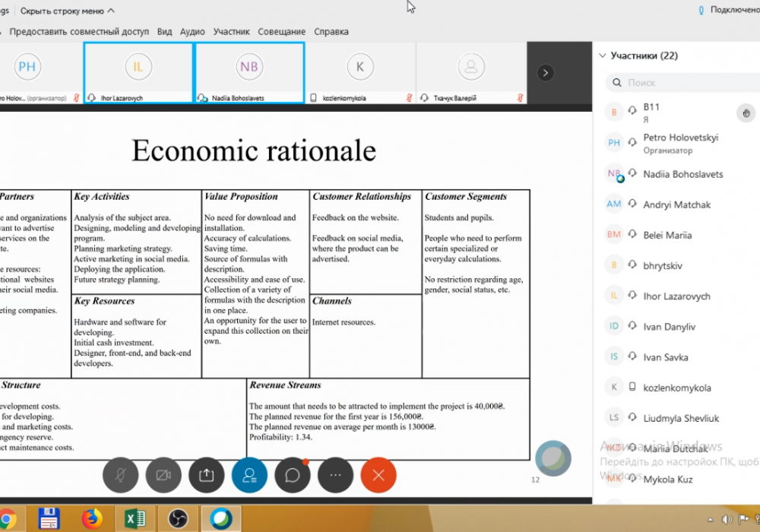Unmute the microphone in the meeting controls
Screen dimensions: 760x532
coord(121,475)
